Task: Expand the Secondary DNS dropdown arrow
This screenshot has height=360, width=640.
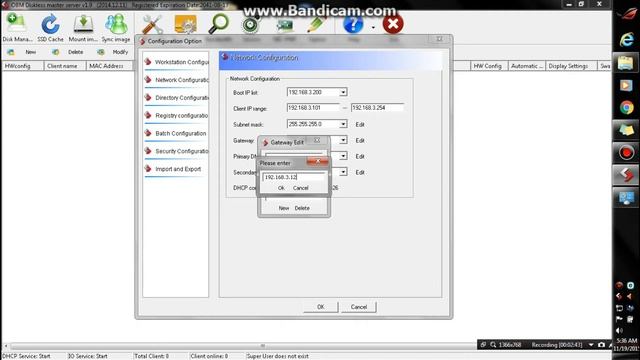Action: [343, 172]
